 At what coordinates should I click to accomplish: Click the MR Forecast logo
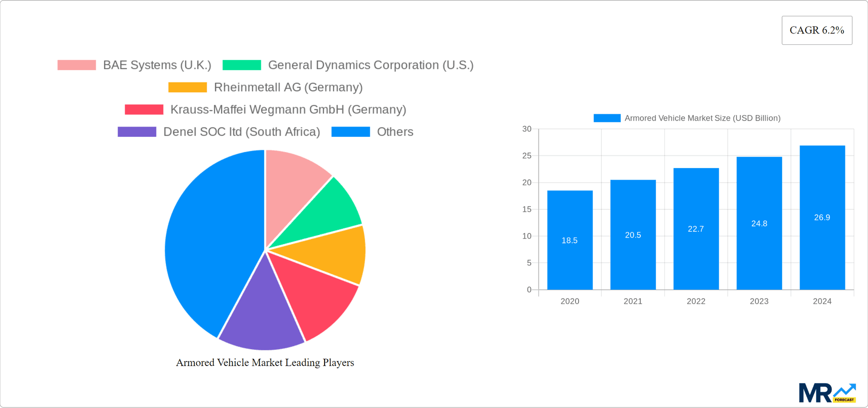point(827,393)
